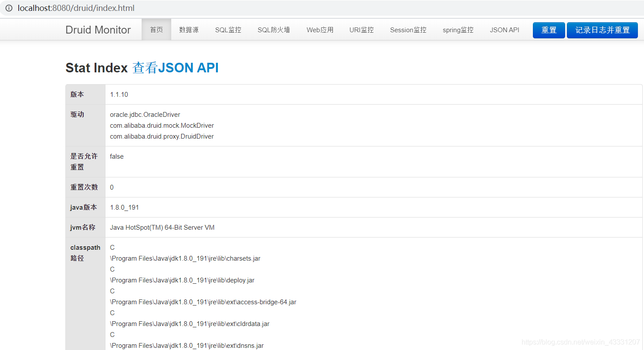
Task: Go to the SQL防火墙 tab
Action: [x=274, y=30]
